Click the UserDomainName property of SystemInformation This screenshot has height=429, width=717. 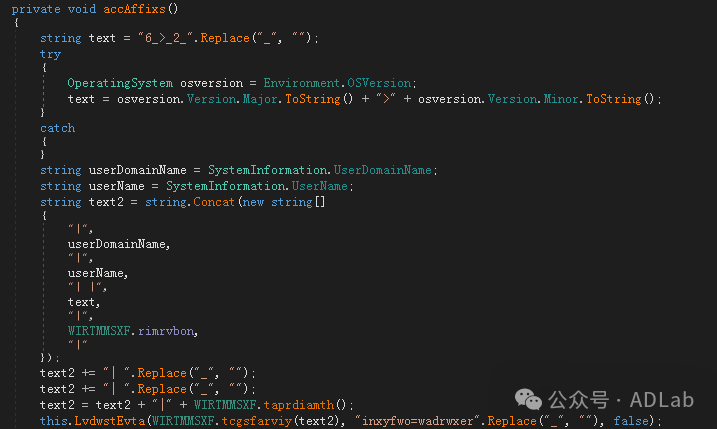click(x=382, y=170)
